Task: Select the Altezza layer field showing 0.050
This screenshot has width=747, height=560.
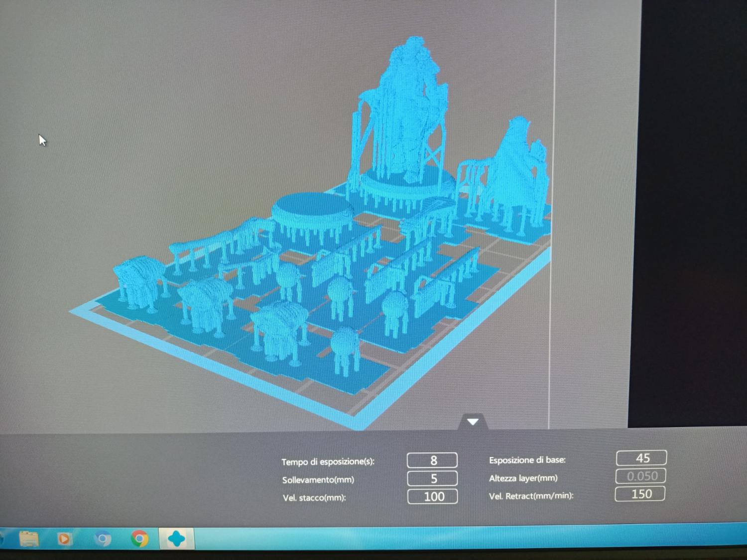Action: point(641,476)
